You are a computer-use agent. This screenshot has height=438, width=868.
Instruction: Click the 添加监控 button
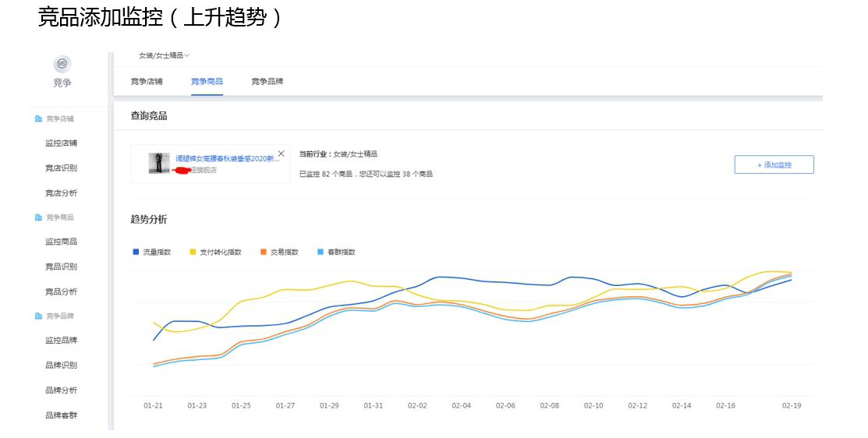coord(774,164)
